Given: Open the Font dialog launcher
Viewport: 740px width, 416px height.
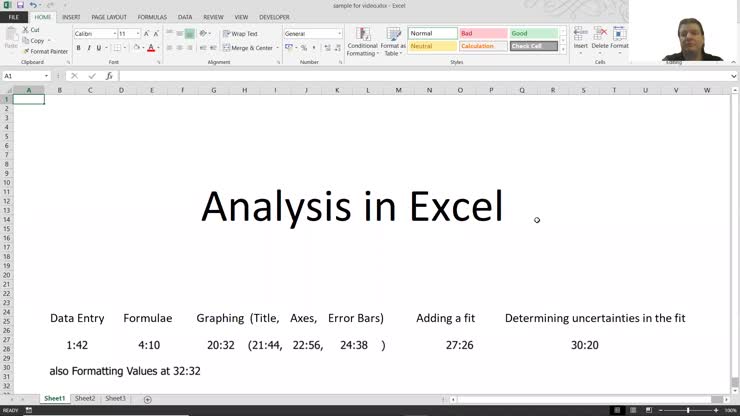Looking at the screenshot, I should (x=159, y=62).
